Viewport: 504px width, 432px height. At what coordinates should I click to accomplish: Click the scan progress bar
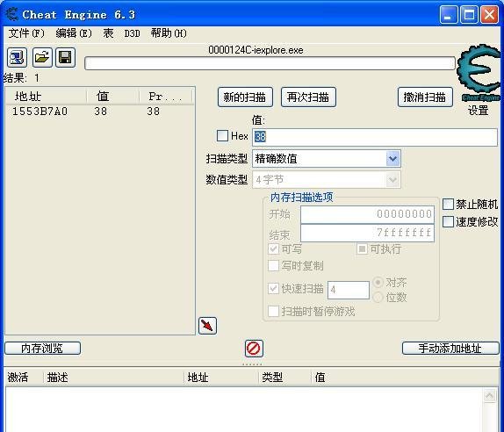(270, 63)
